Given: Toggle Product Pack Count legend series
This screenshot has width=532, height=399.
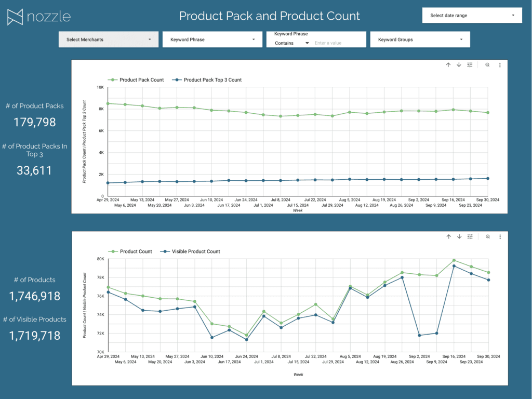Looking at the screenshot, I should coord(136,79).
